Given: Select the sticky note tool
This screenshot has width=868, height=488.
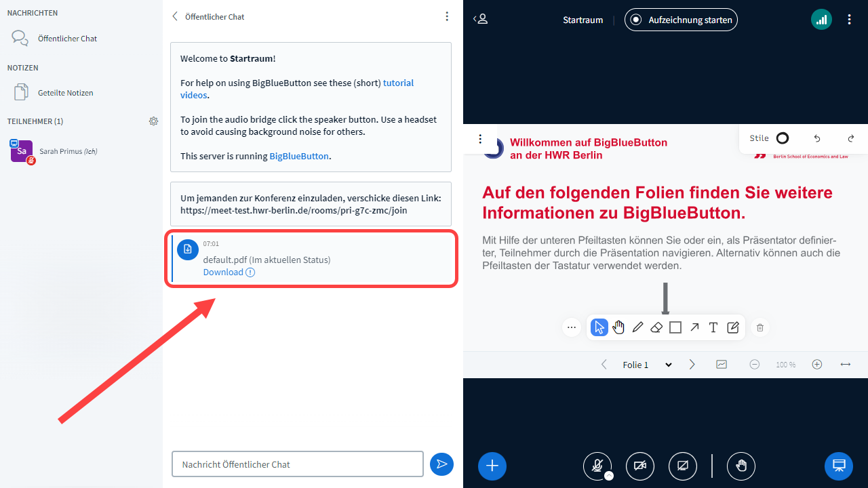Looking at the screenshot, I should pyautogui.click(x=732, y=328).
